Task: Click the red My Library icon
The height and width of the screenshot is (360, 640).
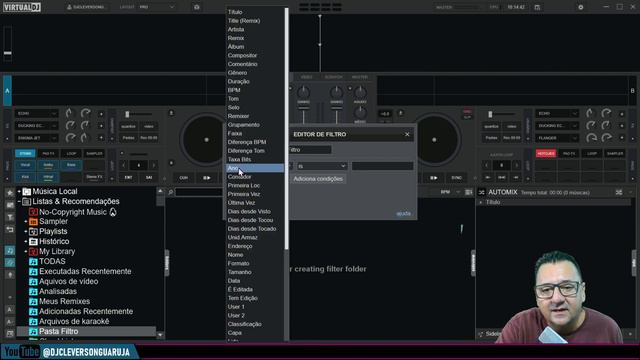Action: (33, 251)
